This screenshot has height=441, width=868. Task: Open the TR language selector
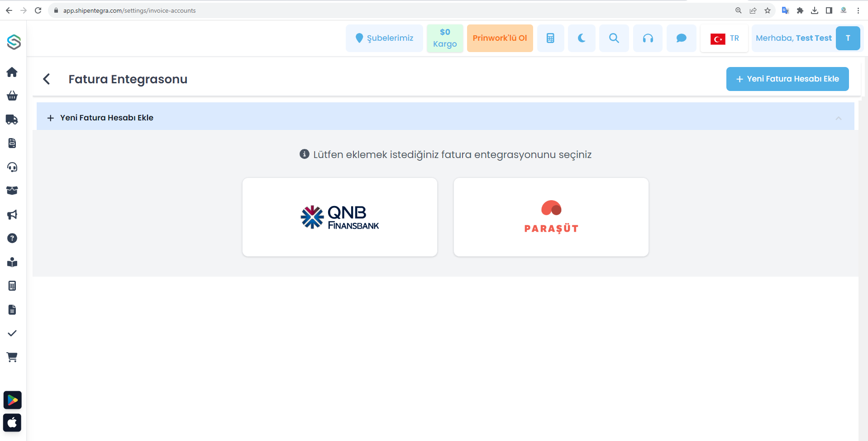724,38
